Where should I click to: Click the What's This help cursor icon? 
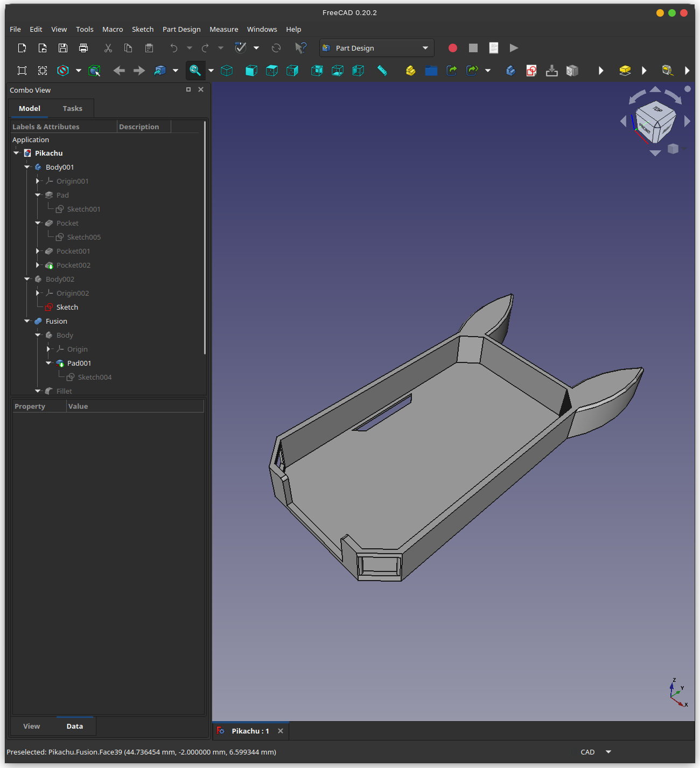pos(300,48)
